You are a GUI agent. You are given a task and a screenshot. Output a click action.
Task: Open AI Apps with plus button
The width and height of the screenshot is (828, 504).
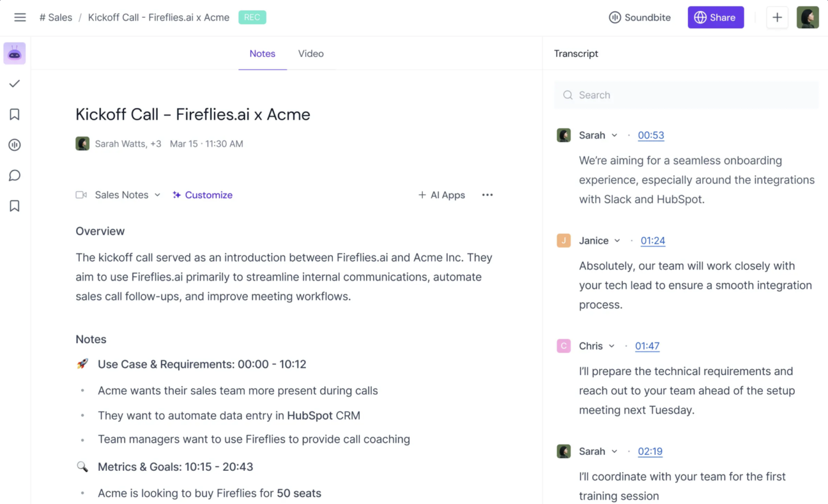(x=442, y=195)
